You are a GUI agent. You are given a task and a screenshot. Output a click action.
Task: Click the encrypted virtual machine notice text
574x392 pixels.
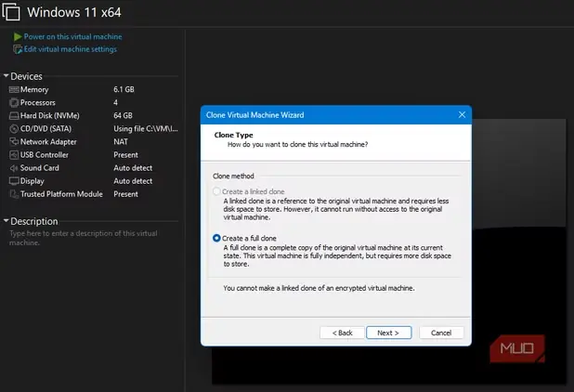click(x=319, y=288)
